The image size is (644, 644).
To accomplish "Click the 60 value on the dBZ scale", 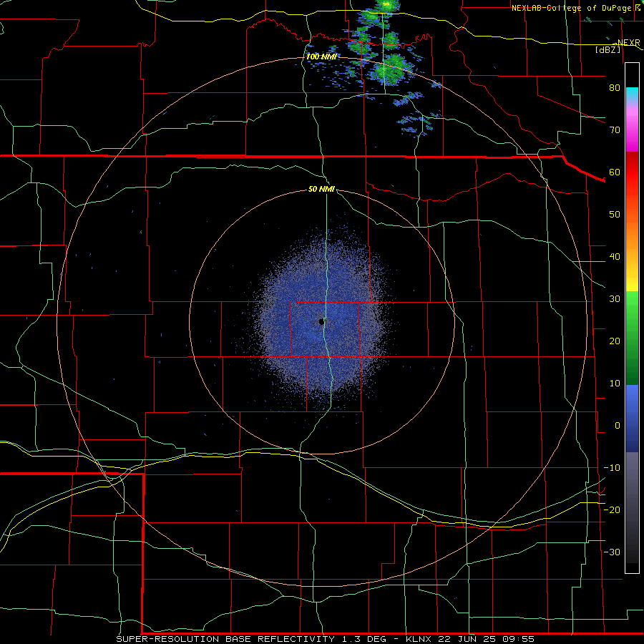I will 615,172.
